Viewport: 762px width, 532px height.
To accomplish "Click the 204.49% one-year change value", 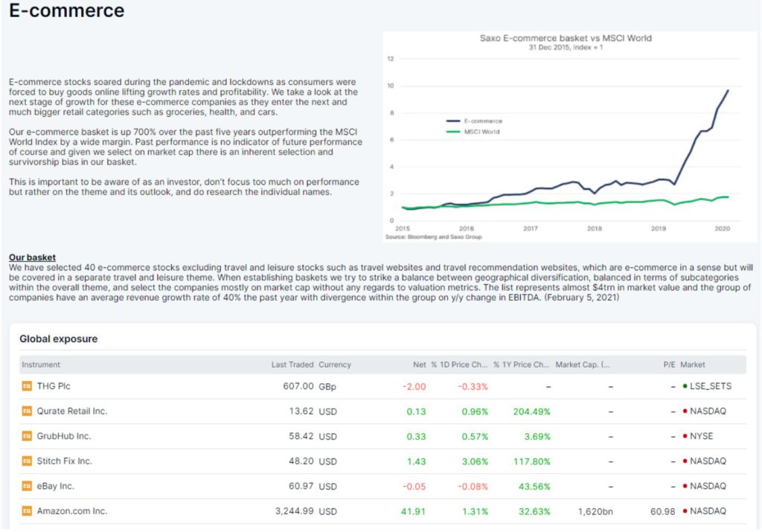I will (531, 411).
